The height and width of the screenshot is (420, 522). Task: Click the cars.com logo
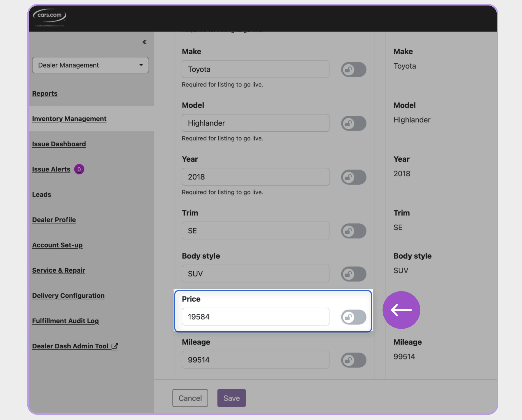(50, 17)
